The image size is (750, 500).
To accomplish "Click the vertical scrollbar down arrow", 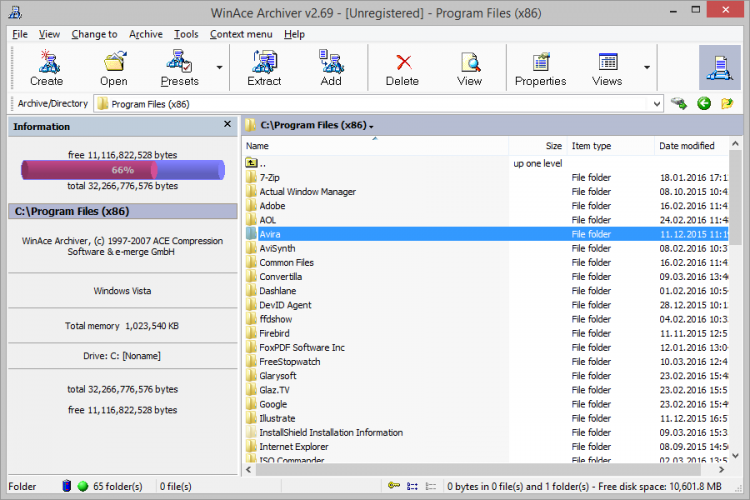I will (735, 456).
